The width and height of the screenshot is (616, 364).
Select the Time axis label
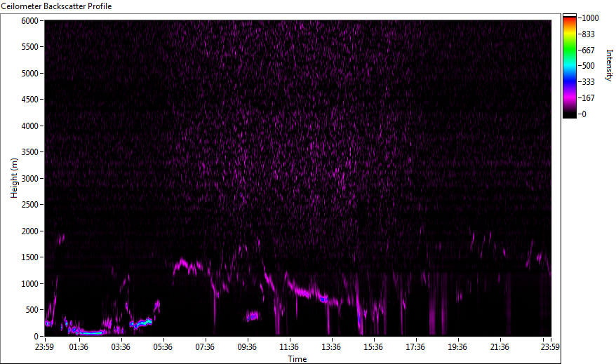click(x=297, y=359)
